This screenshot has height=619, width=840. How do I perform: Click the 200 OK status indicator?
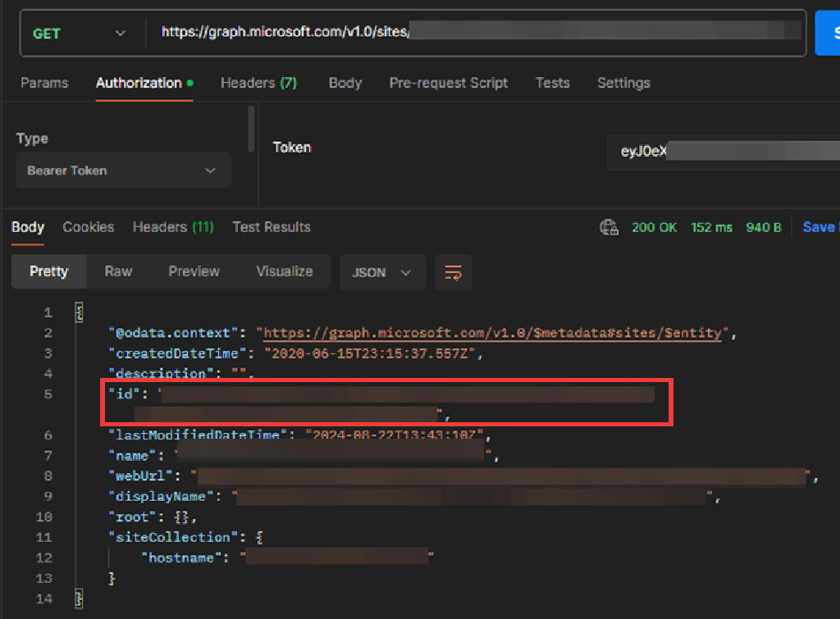click(x=654, y=227)
